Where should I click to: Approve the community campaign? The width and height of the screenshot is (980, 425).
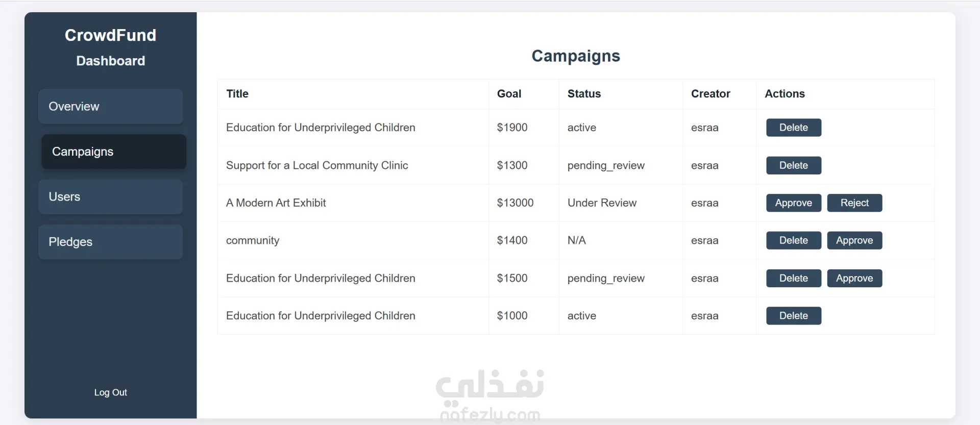click(854, 240)
